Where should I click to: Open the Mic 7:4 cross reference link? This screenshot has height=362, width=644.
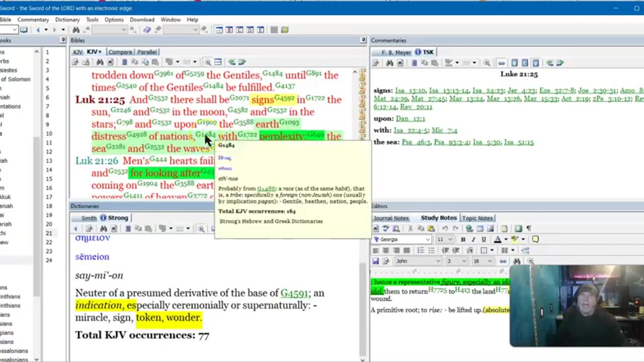[x=444, y=130]
